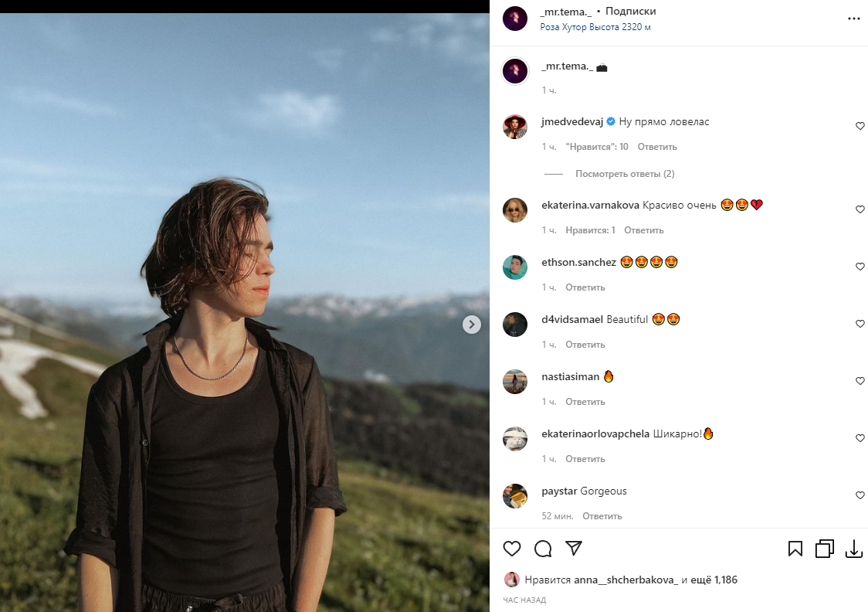868x612 pixels.
Task: Open ekaterinaorlovapchela's avatar thumbnail
Action: click(515, 438)
